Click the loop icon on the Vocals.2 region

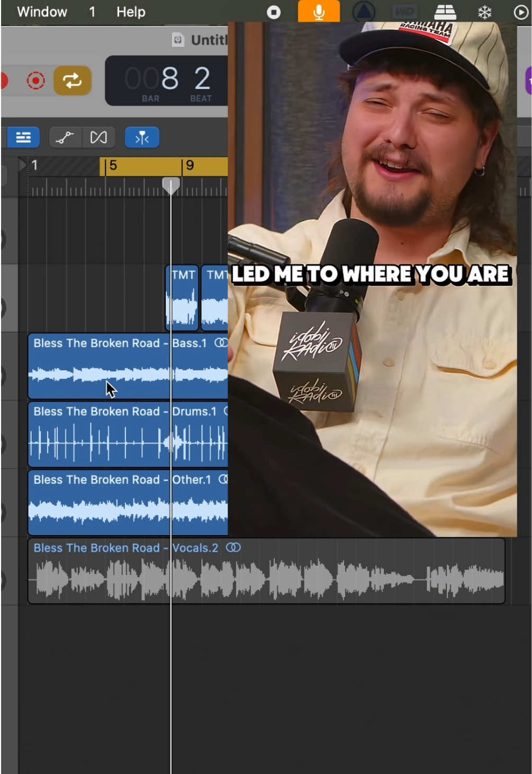pyautogui.click(x=233, y=547)
